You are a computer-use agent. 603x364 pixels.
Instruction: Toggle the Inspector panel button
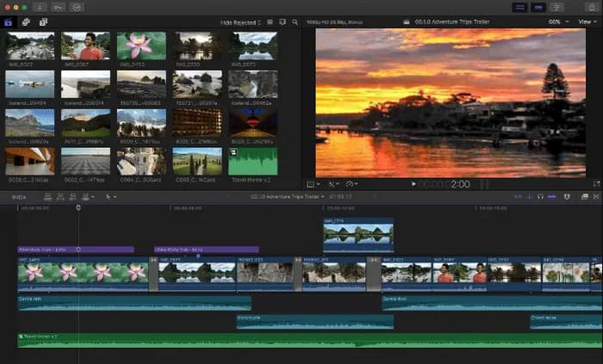coord(556,7)
